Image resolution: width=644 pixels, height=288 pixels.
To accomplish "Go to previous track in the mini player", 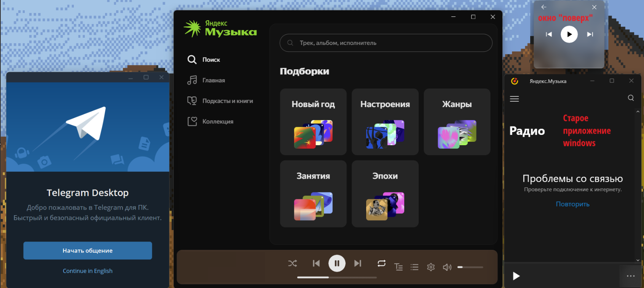I will [x=549, y=34].
